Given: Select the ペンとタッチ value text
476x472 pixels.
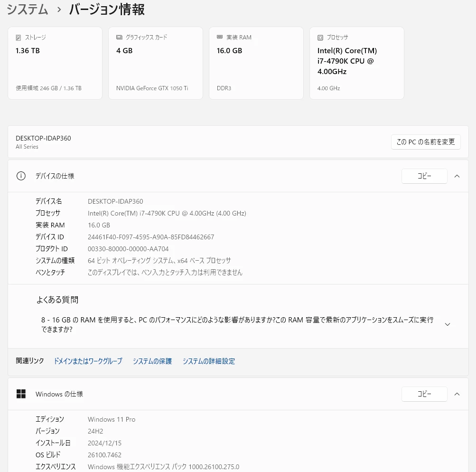Looking at the screenshot, I should tap(165, 273).
